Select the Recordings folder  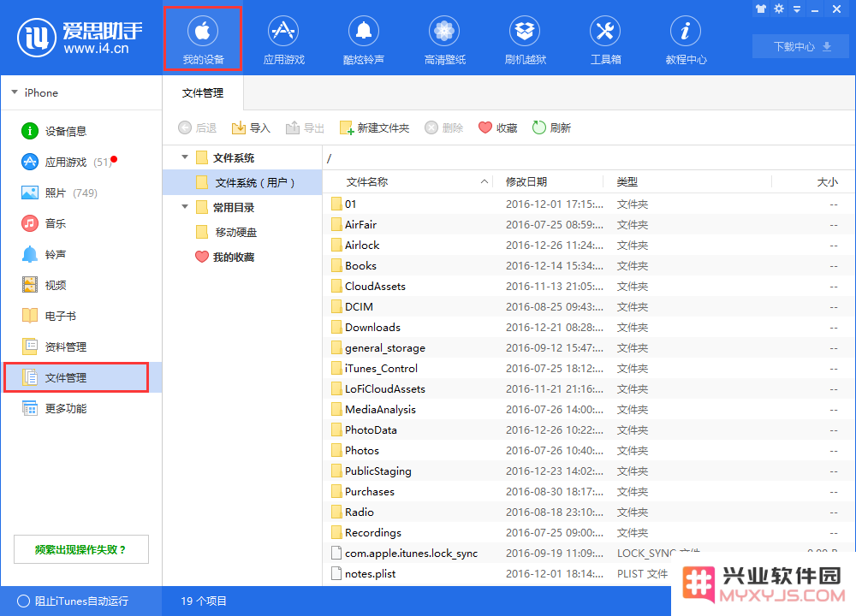587,532
